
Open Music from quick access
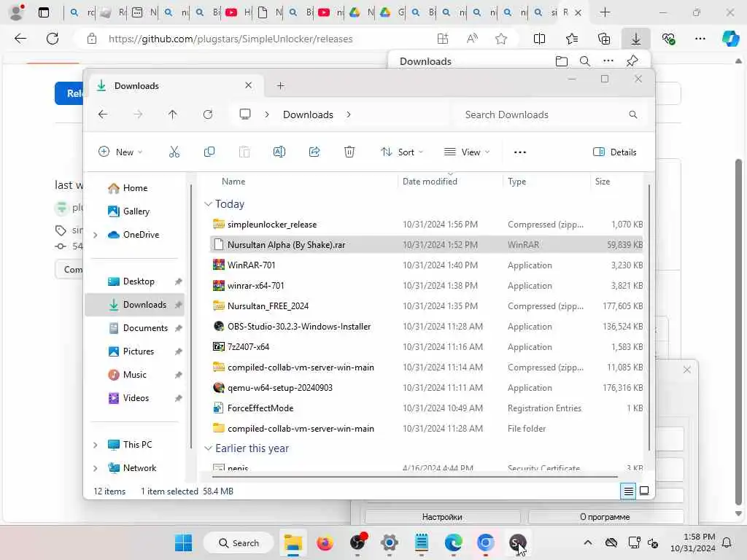coord(135,375)
